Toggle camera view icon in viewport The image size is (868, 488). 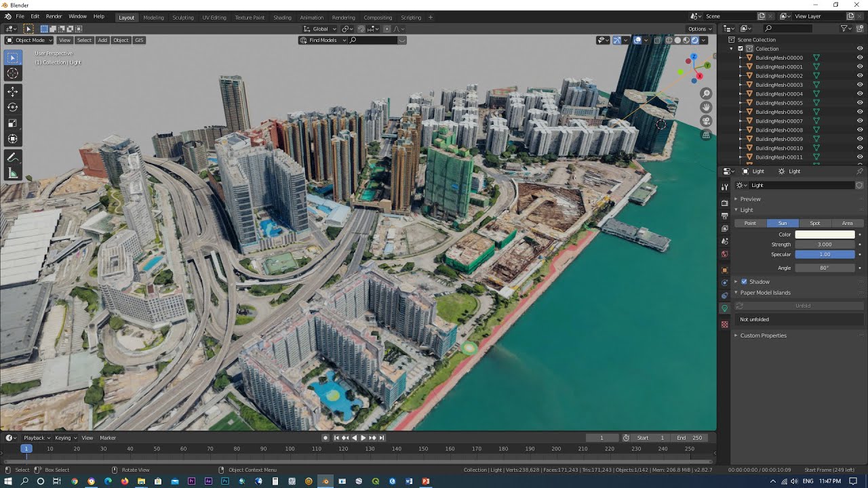(706, 121)
